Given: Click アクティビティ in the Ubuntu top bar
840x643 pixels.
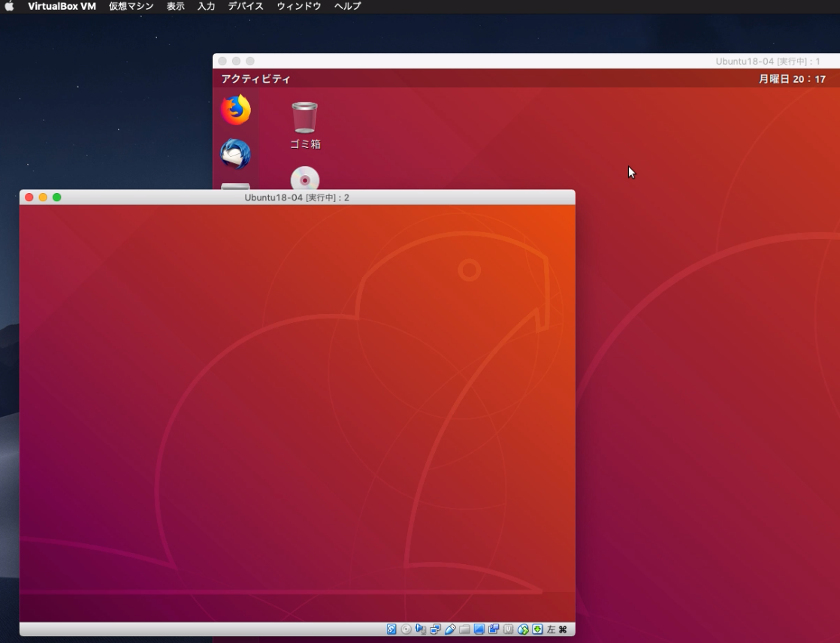Looking at the screenshot, I should [x=256, y=79].
